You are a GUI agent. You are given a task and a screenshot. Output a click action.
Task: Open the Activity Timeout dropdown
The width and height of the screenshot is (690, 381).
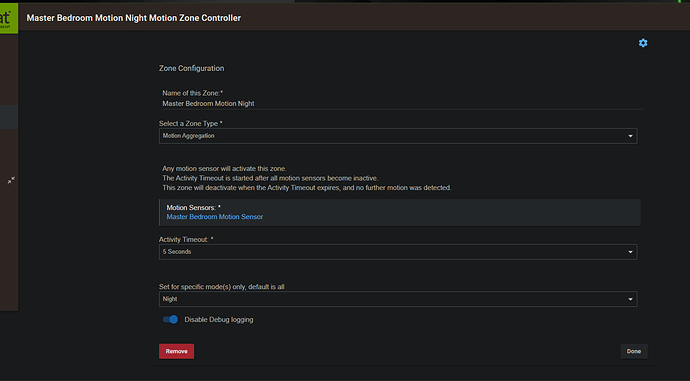[x=398, y=252]
